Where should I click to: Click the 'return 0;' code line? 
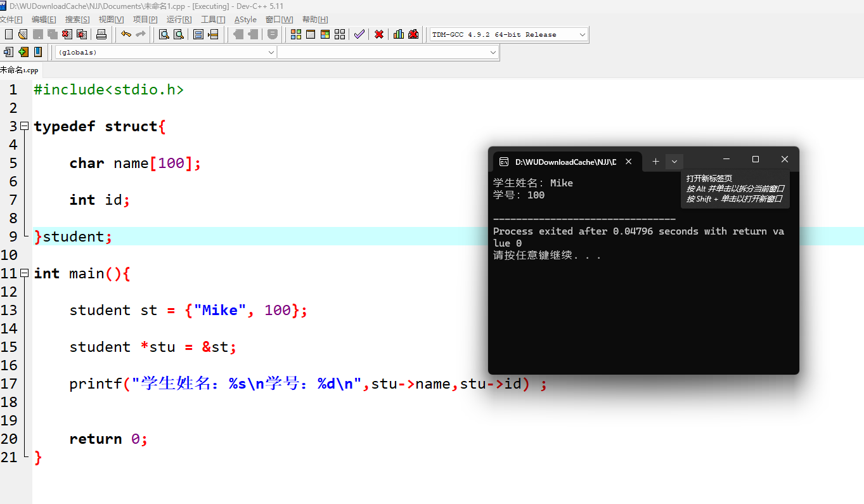pyautogui.click(x=108, y=439)
